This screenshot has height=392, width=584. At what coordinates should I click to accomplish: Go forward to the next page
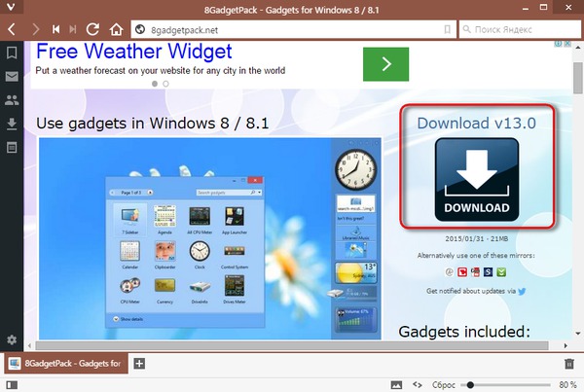pos(35,29)
